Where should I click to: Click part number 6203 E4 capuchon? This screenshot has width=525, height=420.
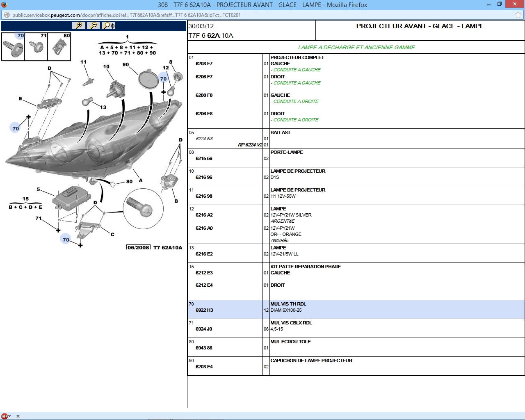coord(204,367)
